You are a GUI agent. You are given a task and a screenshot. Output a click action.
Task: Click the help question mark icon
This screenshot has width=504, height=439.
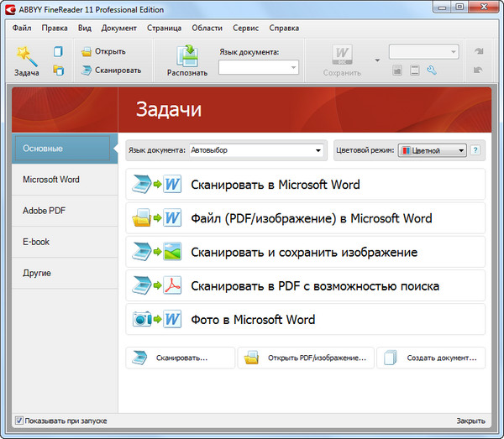tap(475, 150)
